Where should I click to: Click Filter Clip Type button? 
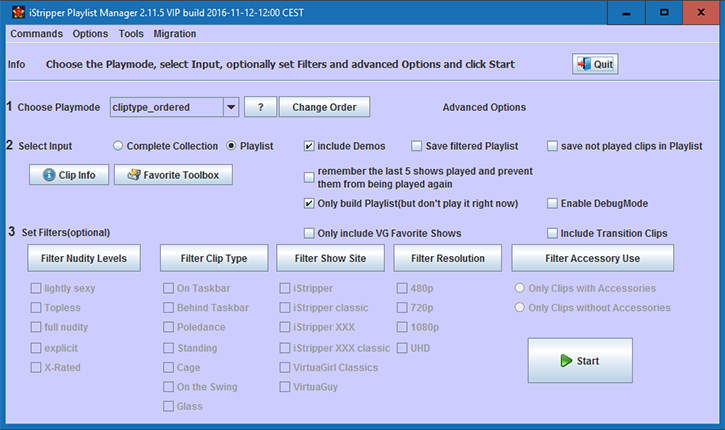point(214,258)
